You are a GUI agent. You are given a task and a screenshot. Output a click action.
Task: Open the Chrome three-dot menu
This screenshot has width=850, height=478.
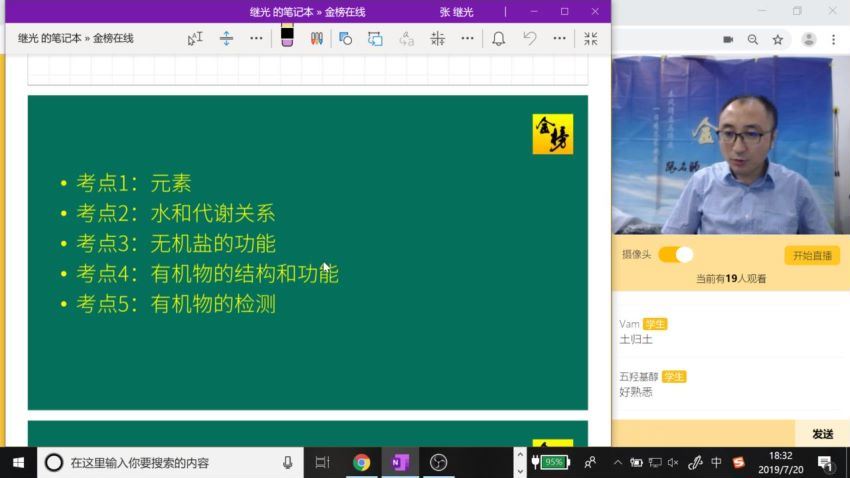tap(834, 40)
